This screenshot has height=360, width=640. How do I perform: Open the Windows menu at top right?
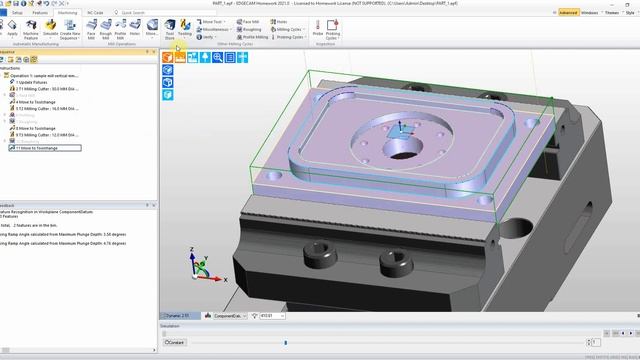589,13
